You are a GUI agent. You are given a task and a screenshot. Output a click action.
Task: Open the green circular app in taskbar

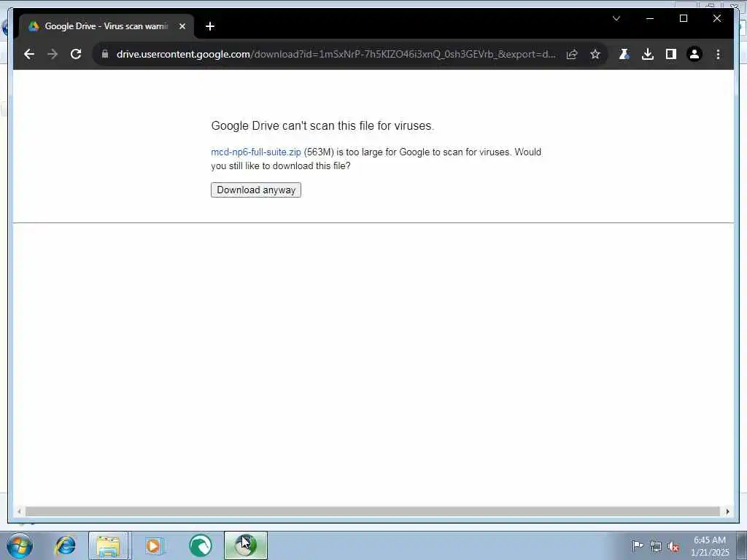pyautogui.click(x=201, y=545)
